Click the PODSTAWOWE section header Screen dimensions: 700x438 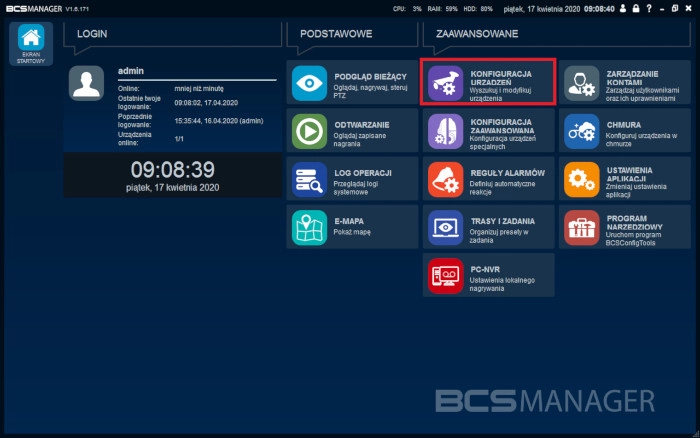336,34
